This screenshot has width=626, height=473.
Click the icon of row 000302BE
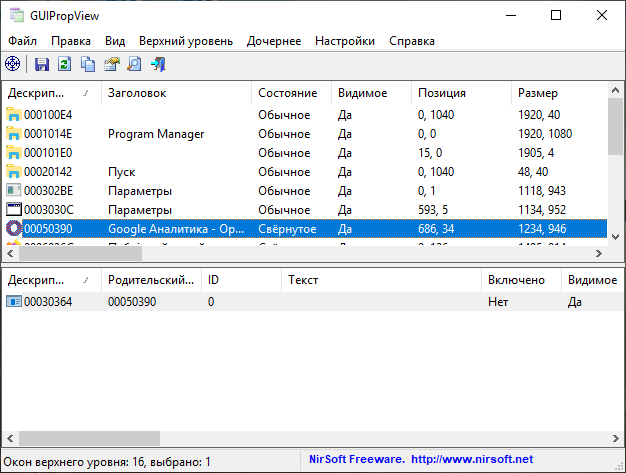click(x=14, y=191)
